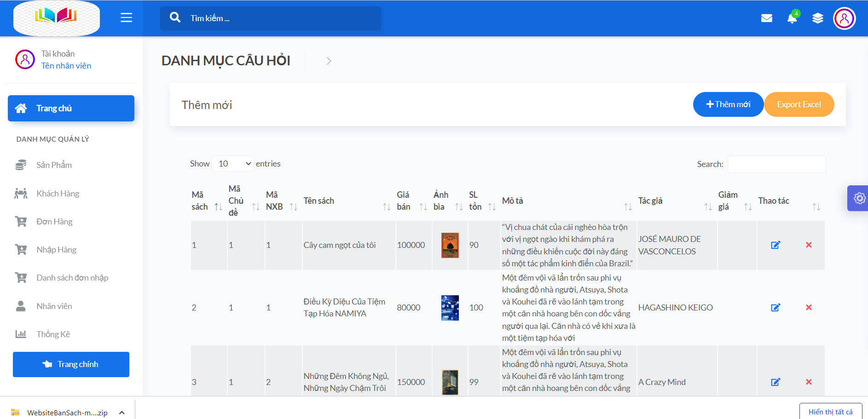Change the Show entries dropdown value
The height and width of the screenshot is (419, 868).
(232, 163)
